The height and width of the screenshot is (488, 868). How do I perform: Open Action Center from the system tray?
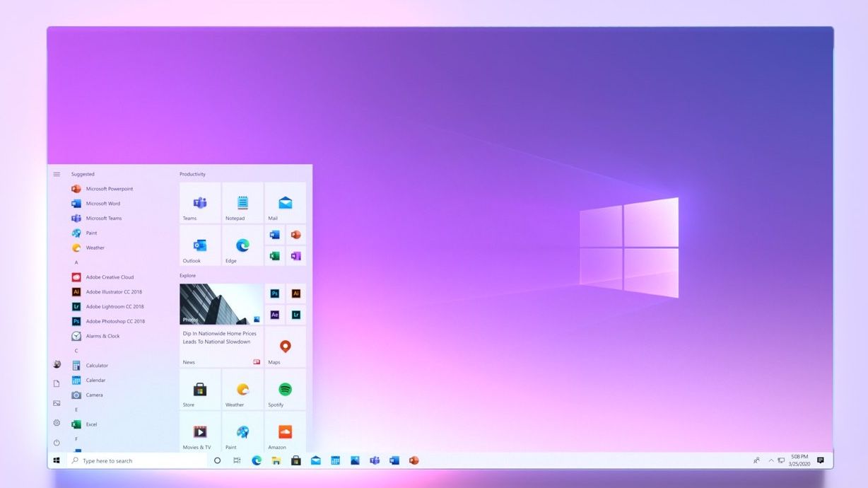[820, 460]
